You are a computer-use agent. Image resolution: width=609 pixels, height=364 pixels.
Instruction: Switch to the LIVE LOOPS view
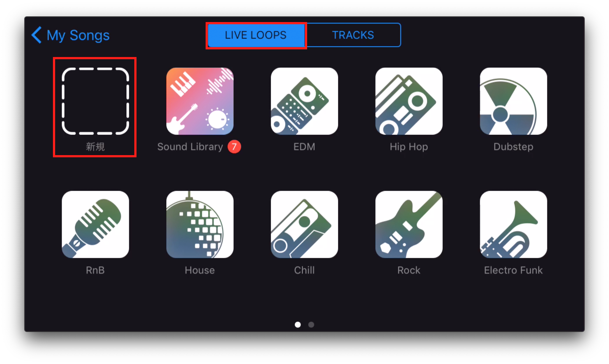[x=255, y=35]
